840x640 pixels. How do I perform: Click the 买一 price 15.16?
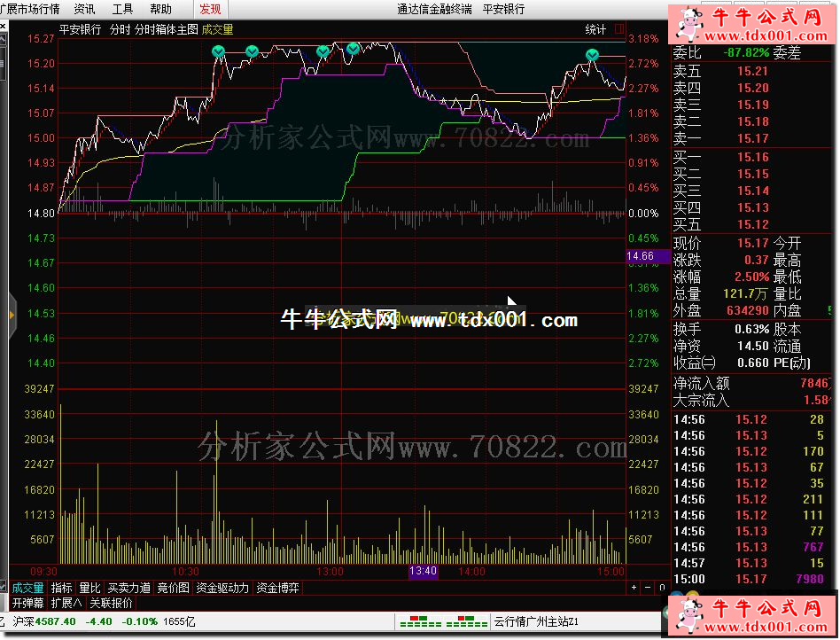tap(752, 157)
